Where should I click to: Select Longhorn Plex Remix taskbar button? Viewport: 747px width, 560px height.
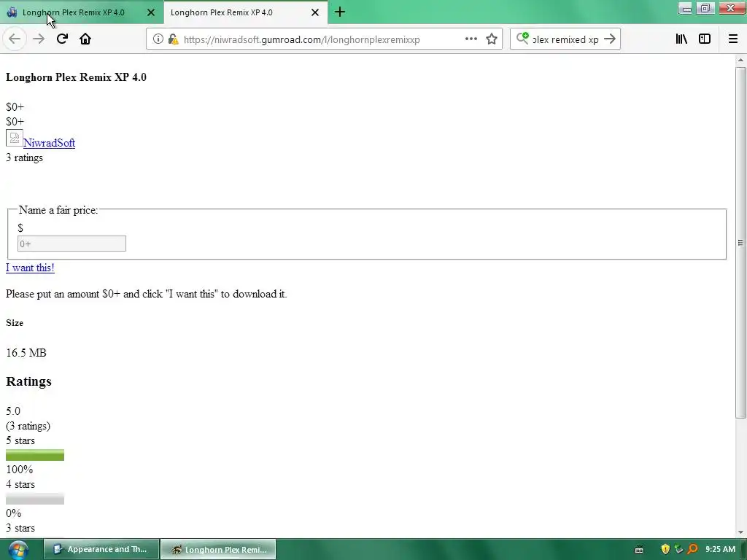pos(218,550)
